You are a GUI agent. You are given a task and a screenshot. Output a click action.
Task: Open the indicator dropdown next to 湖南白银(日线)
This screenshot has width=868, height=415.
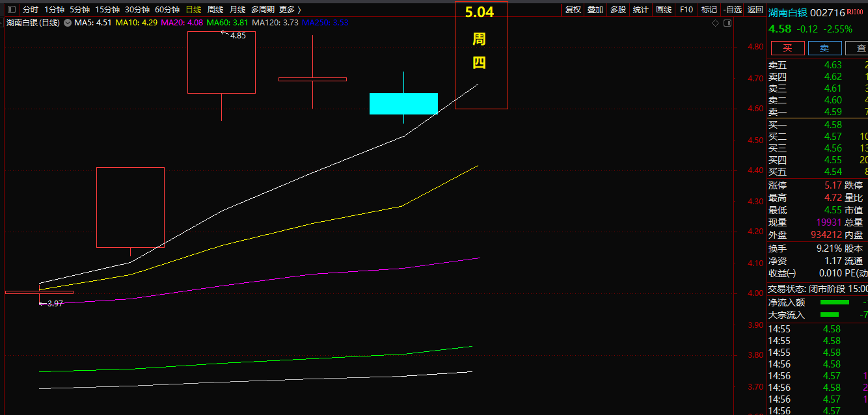pyautogui.click(x=67, y=23)
